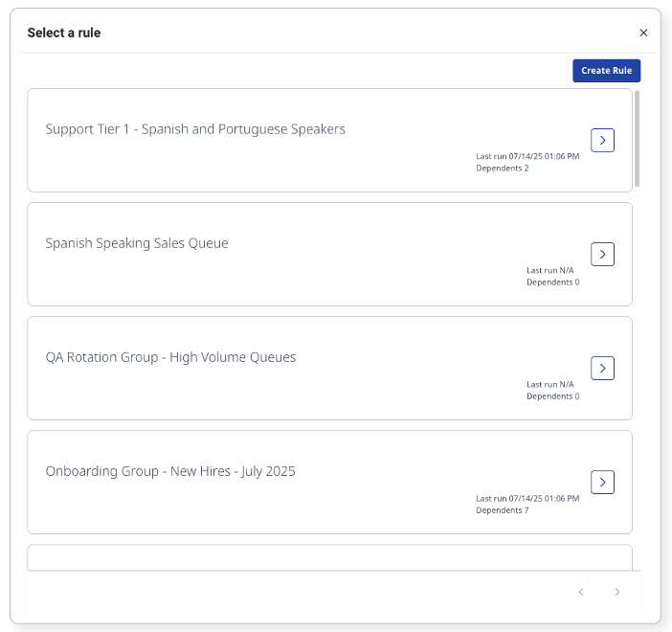
Task: Click the Dependents 2 label
Action: [502, 169]
